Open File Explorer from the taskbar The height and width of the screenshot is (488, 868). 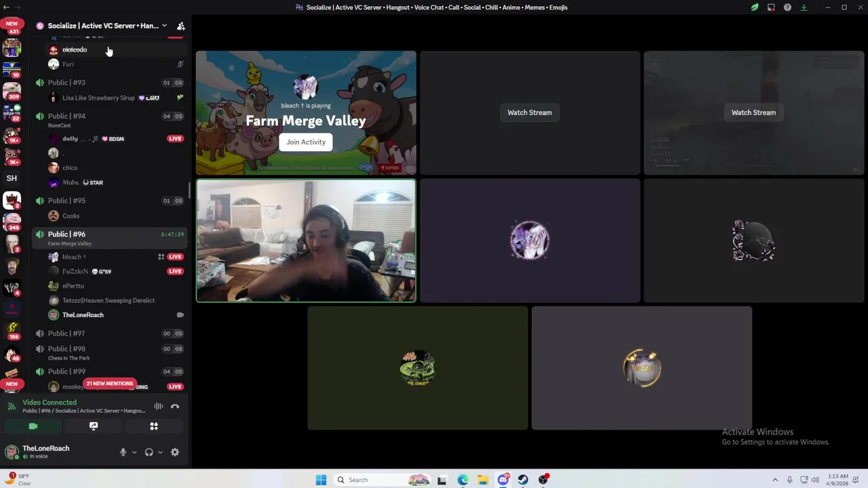(x=483, y=480)
